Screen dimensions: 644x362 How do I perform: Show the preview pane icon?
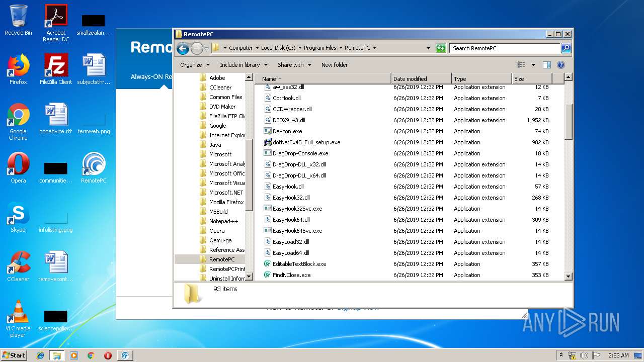(547, 65)
